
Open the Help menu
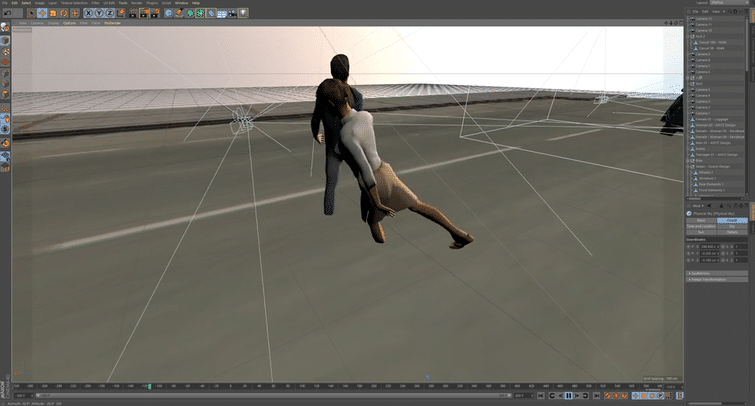coord(196,3)
